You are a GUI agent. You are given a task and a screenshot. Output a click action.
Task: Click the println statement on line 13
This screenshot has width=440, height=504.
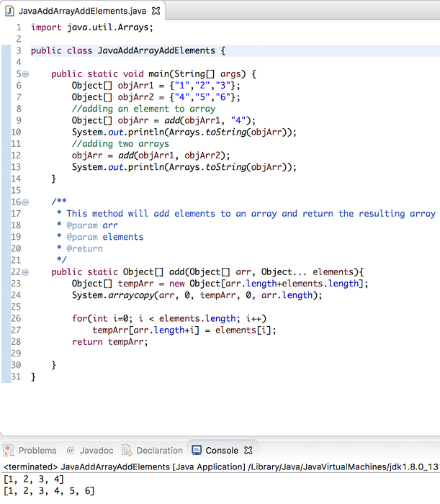pos(184,167)
